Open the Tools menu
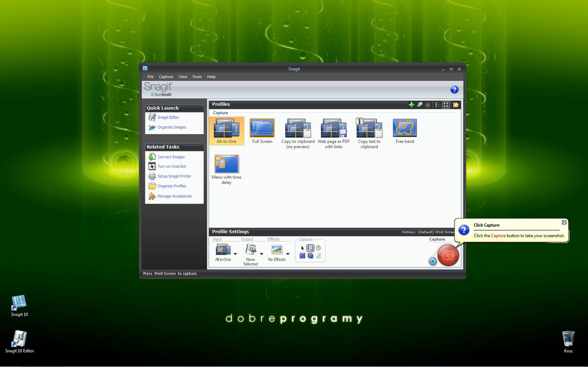 tap(197, 77)
